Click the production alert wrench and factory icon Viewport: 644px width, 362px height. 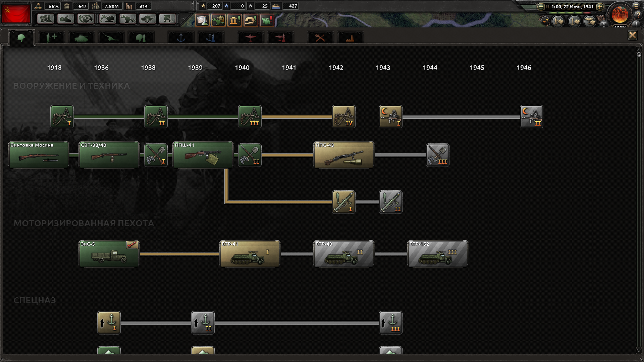click(x=218, y=20)
